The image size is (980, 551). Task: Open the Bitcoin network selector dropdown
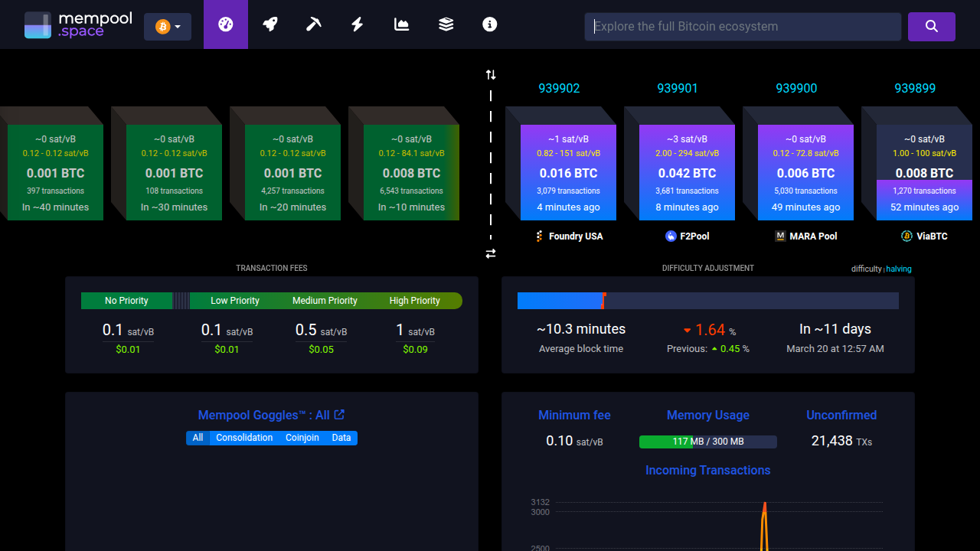point(167,26)
